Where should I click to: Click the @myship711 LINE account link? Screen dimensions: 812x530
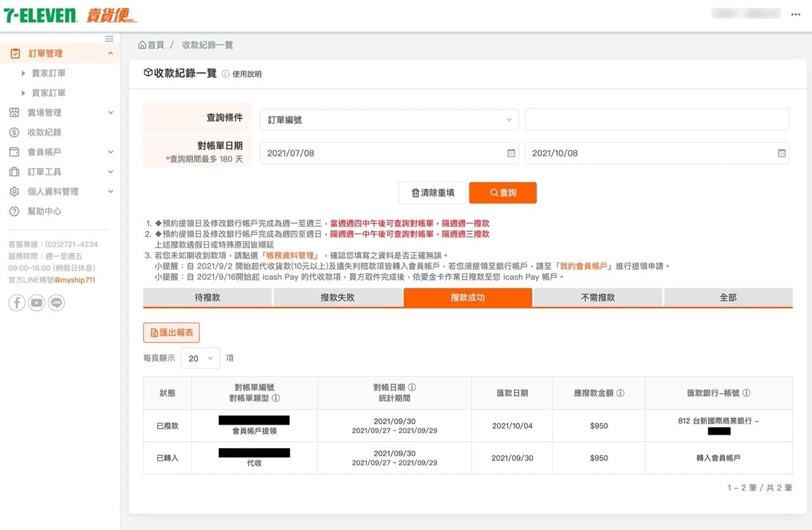[x=75, y=280]
